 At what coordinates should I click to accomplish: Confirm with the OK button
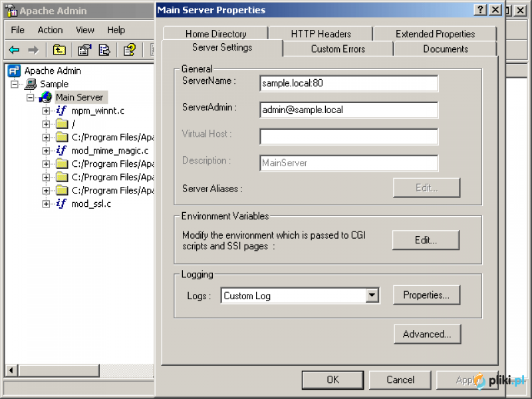[x=333, y=380]
